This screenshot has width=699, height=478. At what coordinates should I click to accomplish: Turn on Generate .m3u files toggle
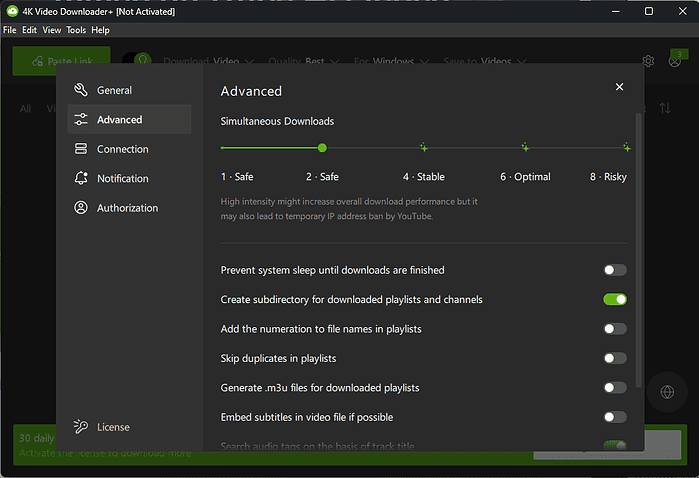click(614, 387)
